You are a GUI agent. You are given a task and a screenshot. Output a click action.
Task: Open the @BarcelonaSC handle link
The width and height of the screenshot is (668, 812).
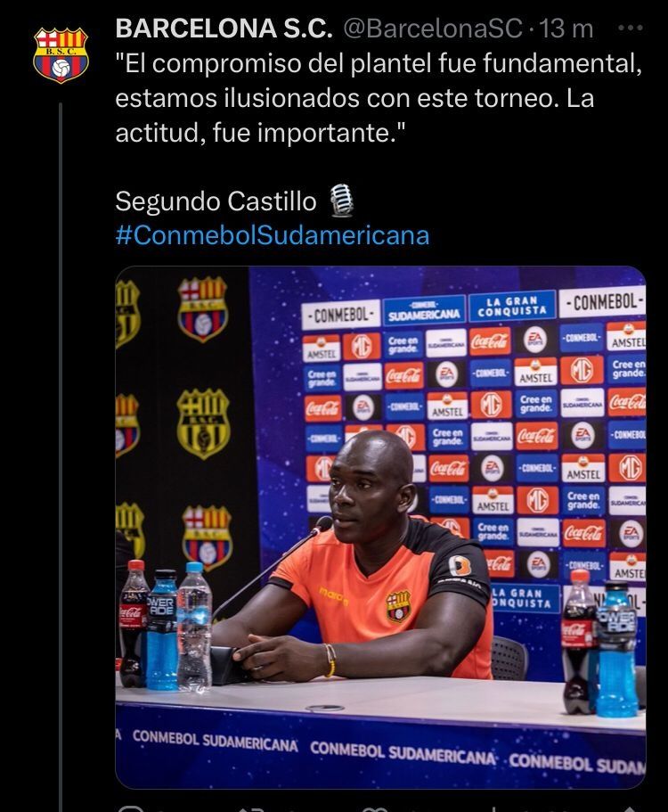[x=433, y=29]
